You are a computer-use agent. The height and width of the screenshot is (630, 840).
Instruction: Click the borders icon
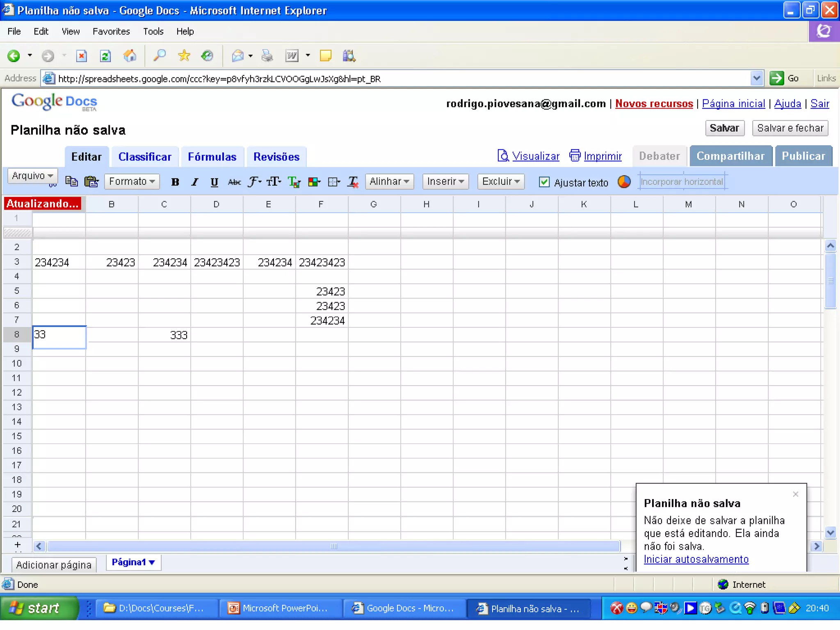pos(334,182)
